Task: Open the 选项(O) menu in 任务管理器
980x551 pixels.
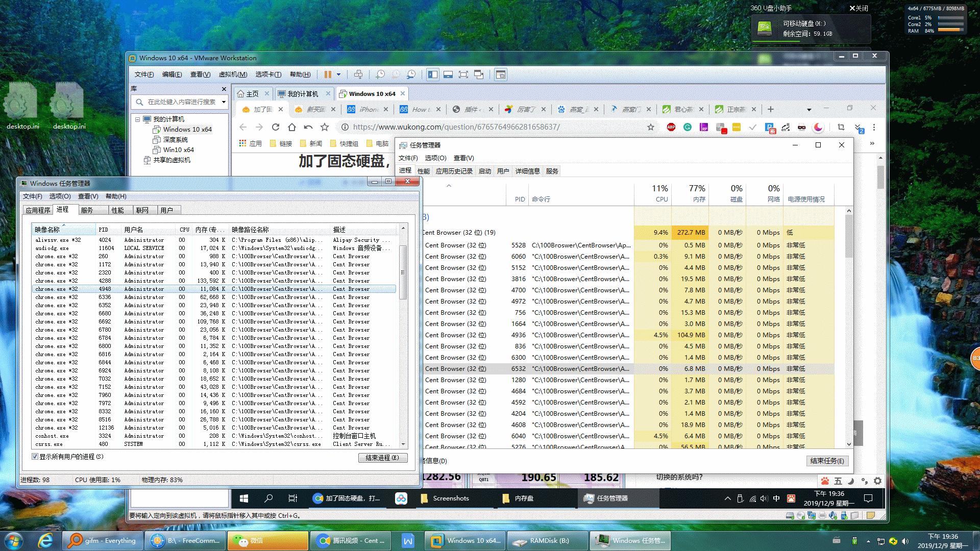Action: click(436, 158)
